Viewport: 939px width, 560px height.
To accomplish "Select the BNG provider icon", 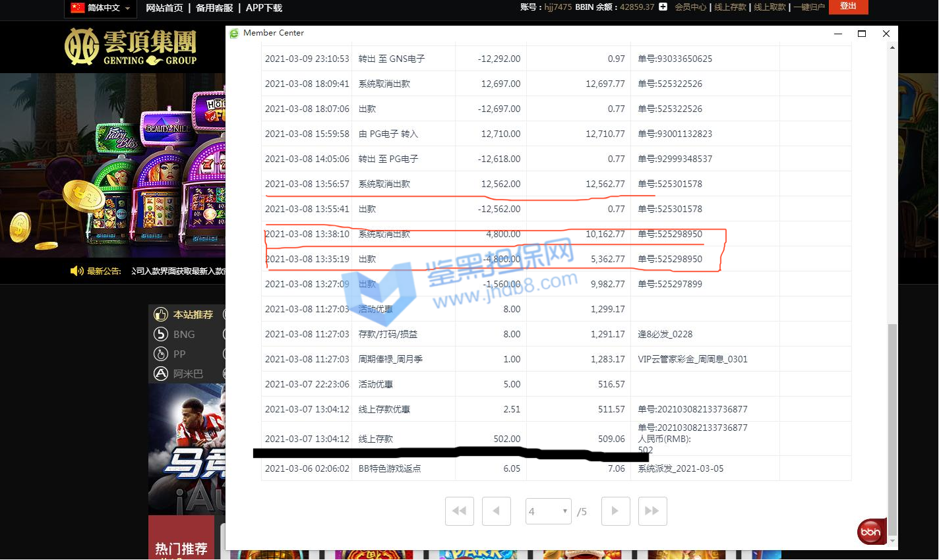I will pos(161,334).
